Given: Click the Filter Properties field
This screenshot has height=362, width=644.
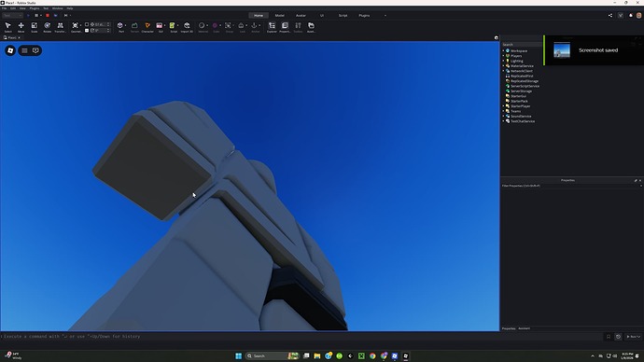Looking at the screenshot, I should 571,186.
